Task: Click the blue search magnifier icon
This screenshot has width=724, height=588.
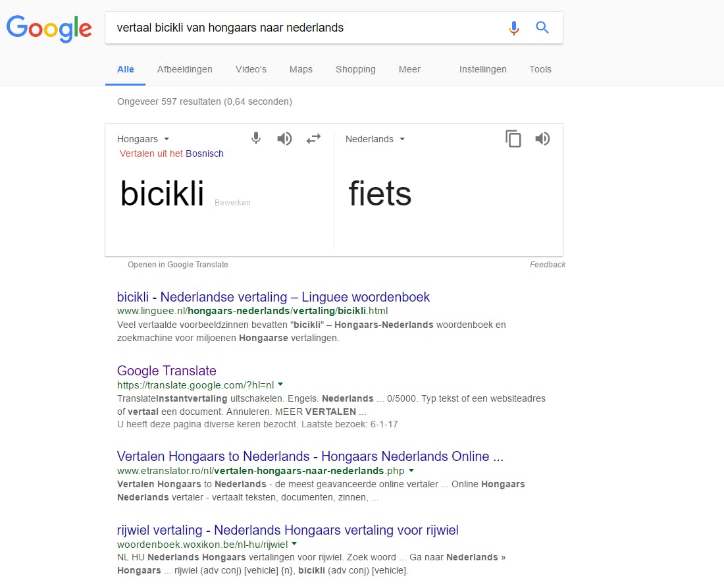Action: click(542, 28)
